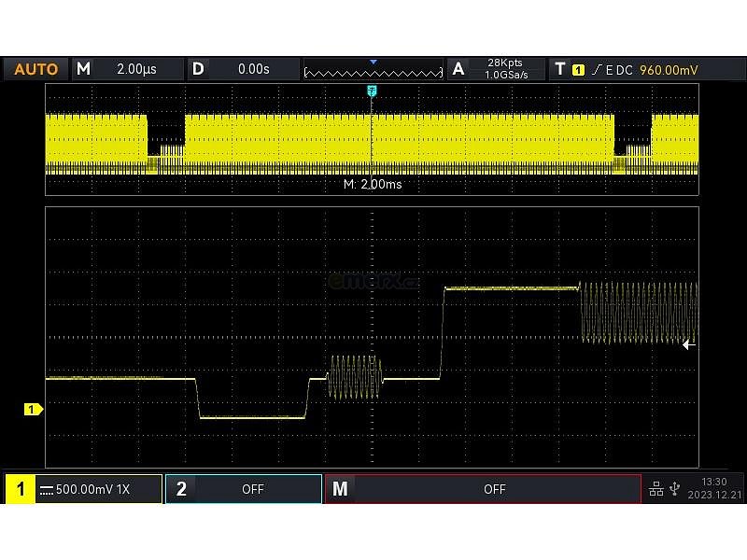
Task: Toggle the yellow channel 1 button
Action: click(x=20, y=489)
